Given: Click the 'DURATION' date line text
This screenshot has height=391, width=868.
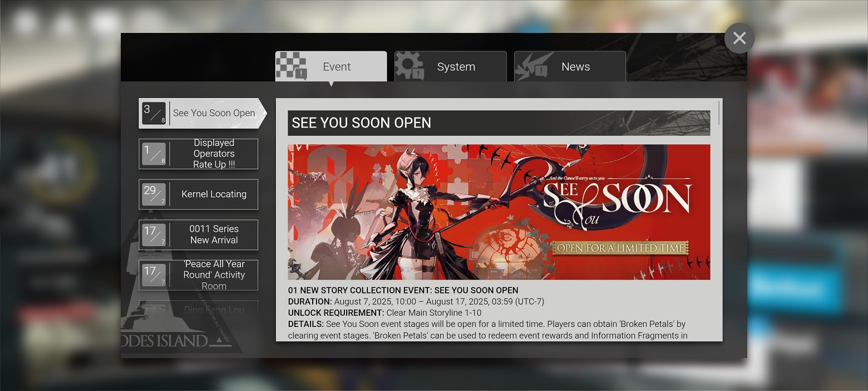Looking at the screenshot, I should [x=416, y=301].
